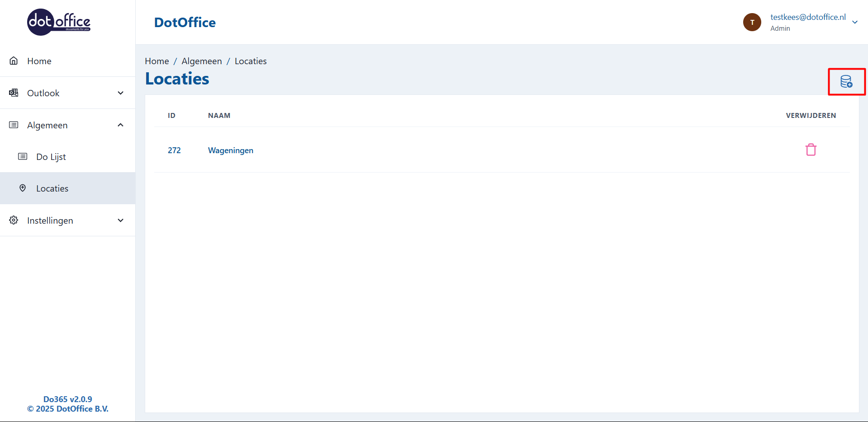Expand the Instellingen menu chevron
The width and height of the screenshot is (868, 422).
pos(120,220)
